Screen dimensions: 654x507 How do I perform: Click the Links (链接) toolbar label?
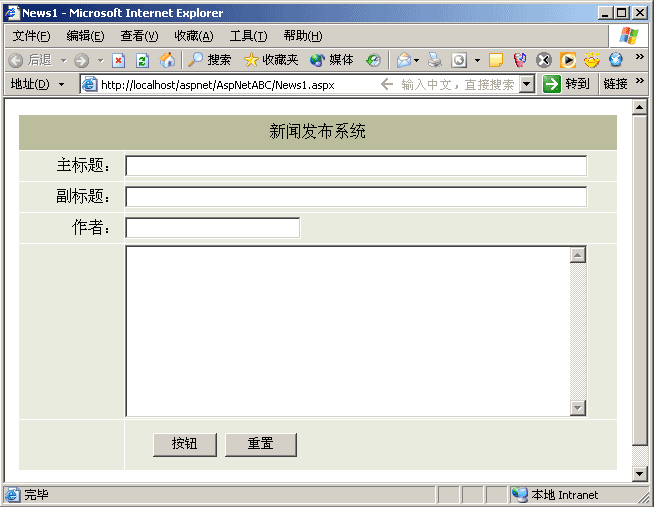[x=616, y=84]
